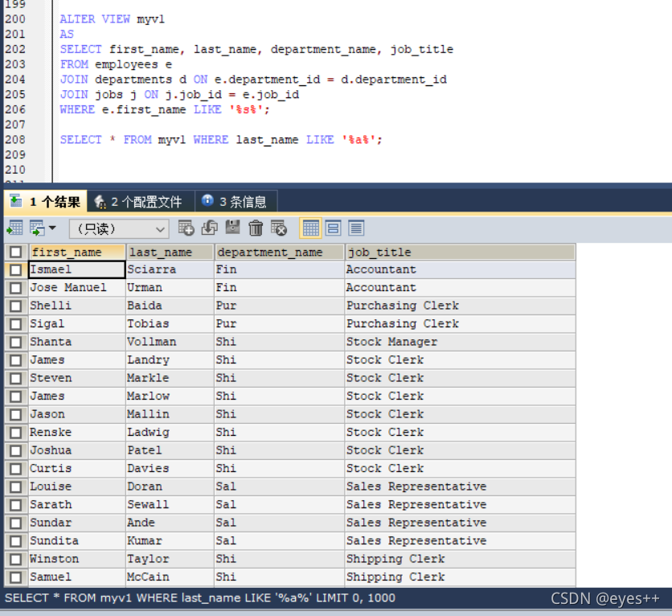Click the delete selected rows trash icon
This screenshot has width=672, height=616.
[256, 228]
